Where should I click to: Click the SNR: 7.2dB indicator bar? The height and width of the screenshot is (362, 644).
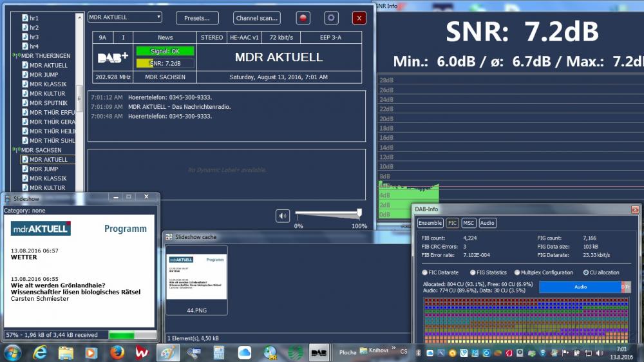(165, 63)
